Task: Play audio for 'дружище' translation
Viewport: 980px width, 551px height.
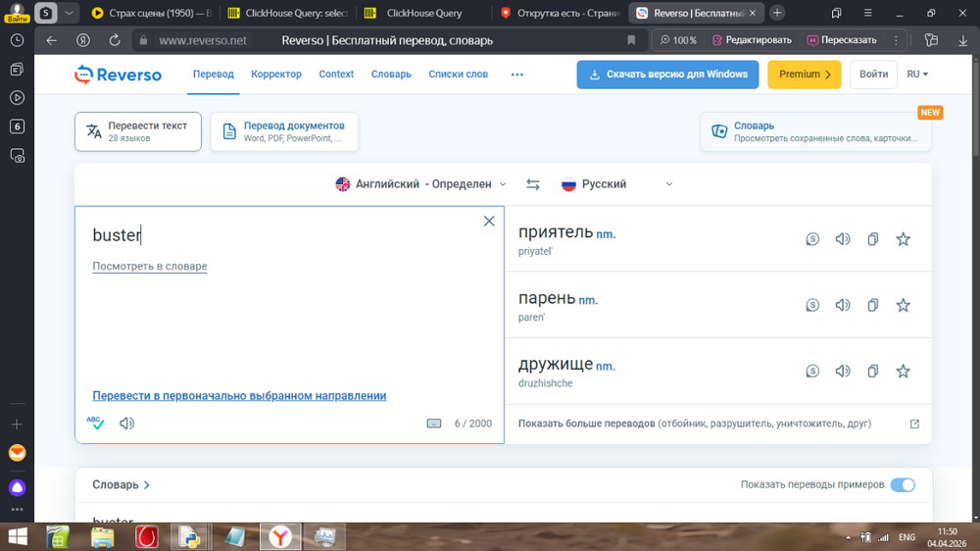Action: tap(843, 371)
